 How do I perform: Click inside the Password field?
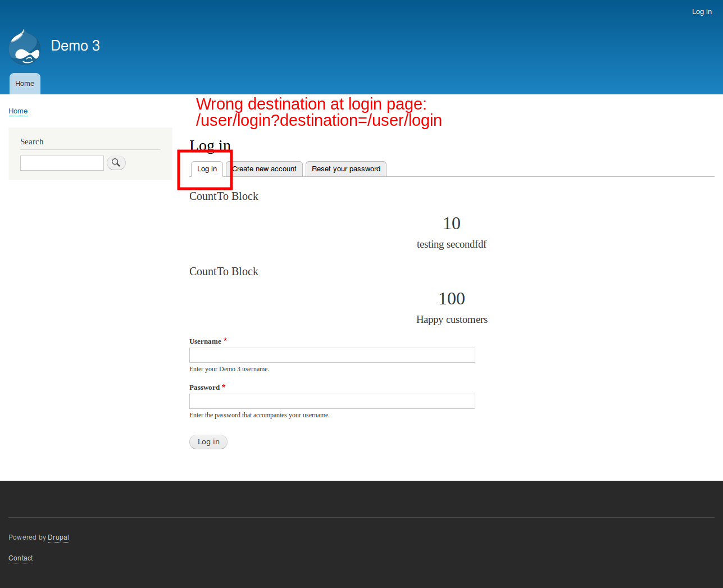[x=331, y=401]
